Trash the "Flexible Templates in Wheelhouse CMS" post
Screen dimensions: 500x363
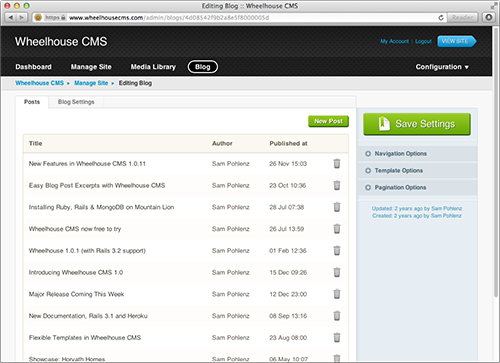(337, 337)
